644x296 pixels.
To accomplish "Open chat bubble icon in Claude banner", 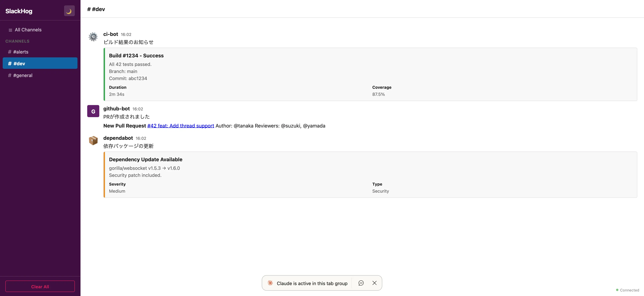I will point(361,283).
